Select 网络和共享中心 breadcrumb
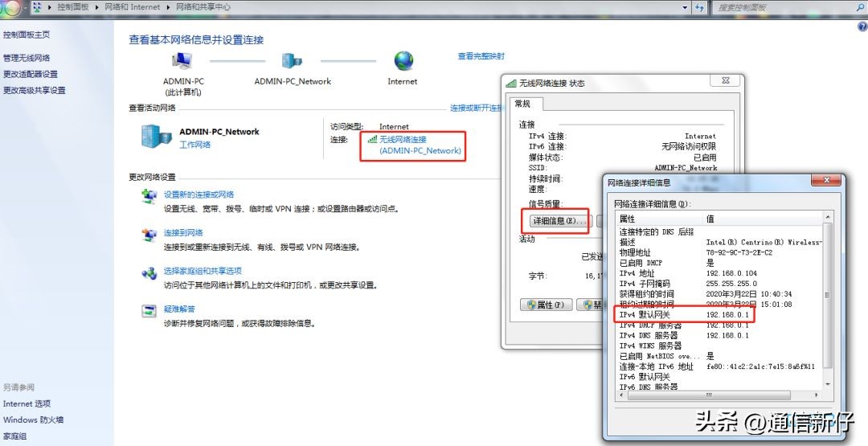868x446 pixels. point(203,7)
